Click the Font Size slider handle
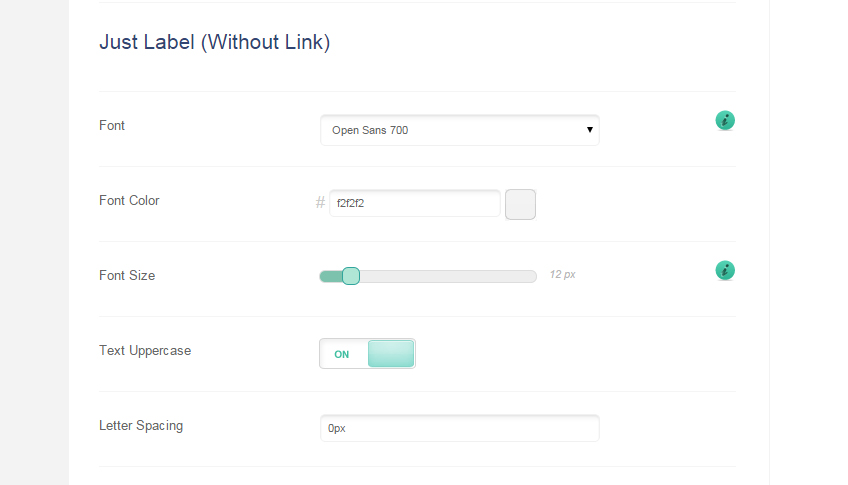The image size is (848, 485). (x=350, y=276)
